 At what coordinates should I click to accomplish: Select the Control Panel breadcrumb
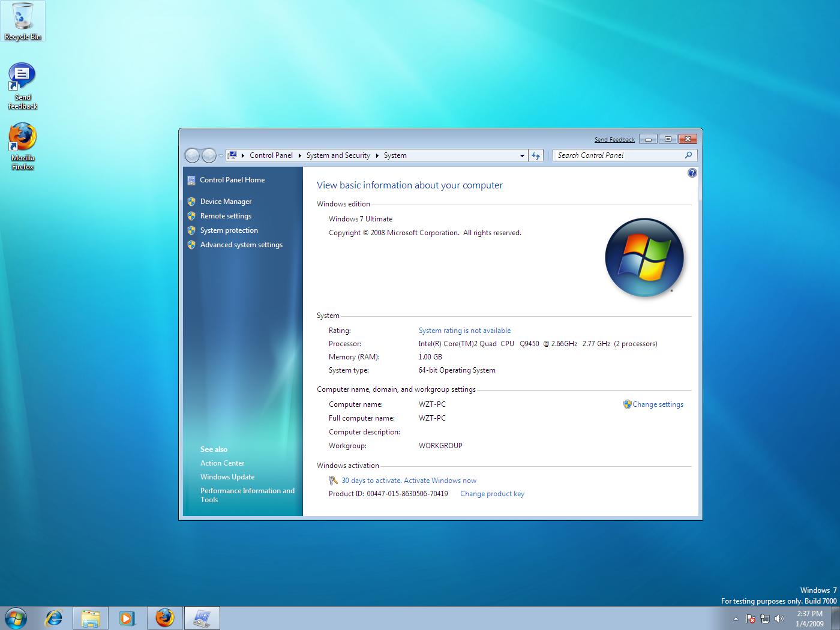click(x=271, y=155)
